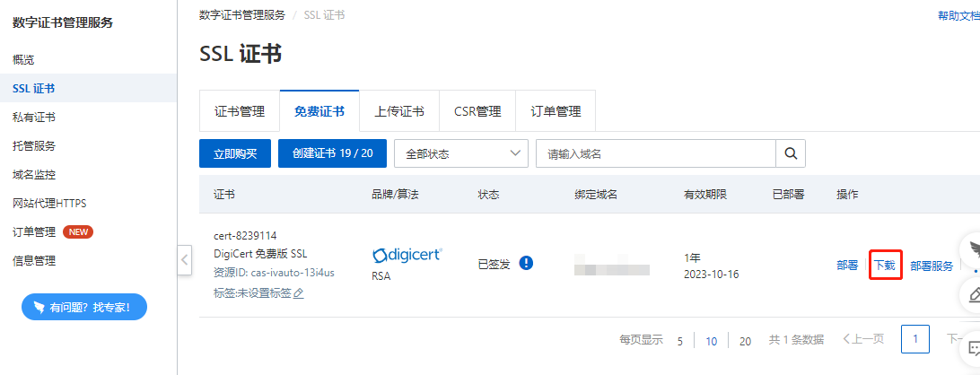Focus the 请输入域名 search field

point(656,153)
